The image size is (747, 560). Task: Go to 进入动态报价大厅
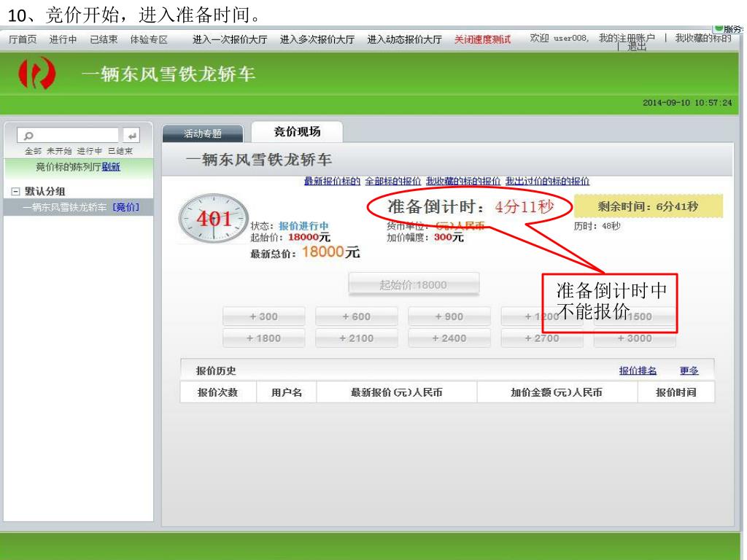[x=404, y=39]
